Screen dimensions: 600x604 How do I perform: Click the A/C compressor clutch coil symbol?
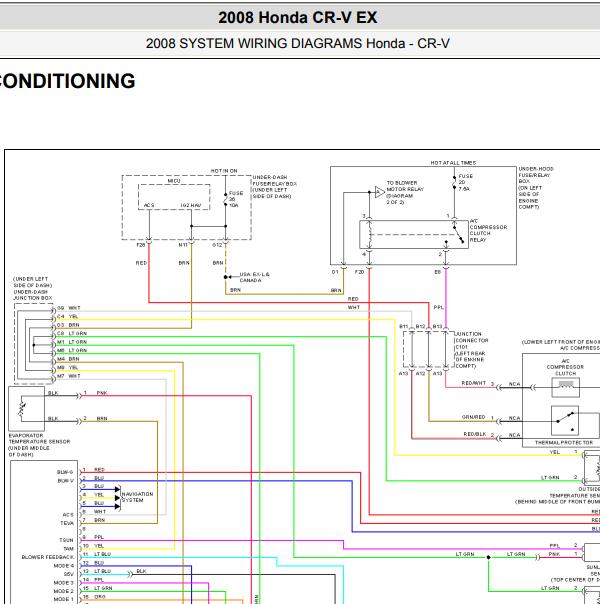pos(565,387)
